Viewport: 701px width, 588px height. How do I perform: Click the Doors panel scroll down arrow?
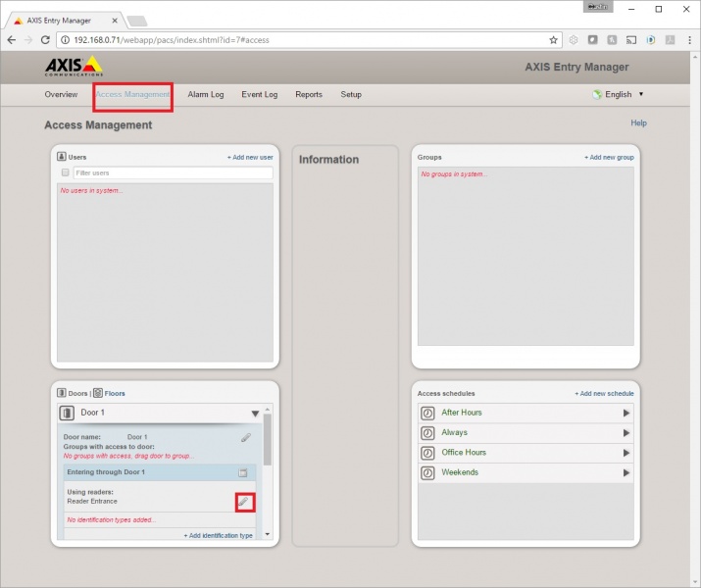(x=268, y=534)
